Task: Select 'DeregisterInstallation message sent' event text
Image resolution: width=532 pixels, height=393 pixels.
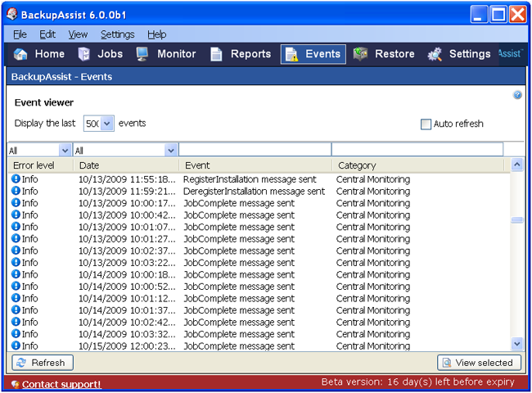Action: point(254,191)
